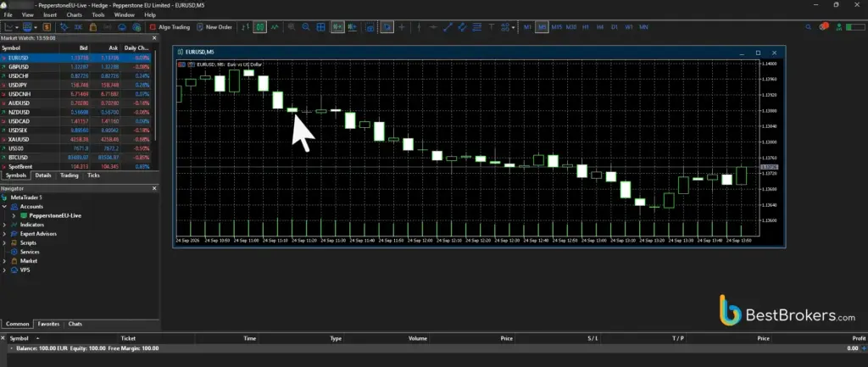Select the XAUUSD symbol row
The image size is (868, 367).
(x=75, y=140)
